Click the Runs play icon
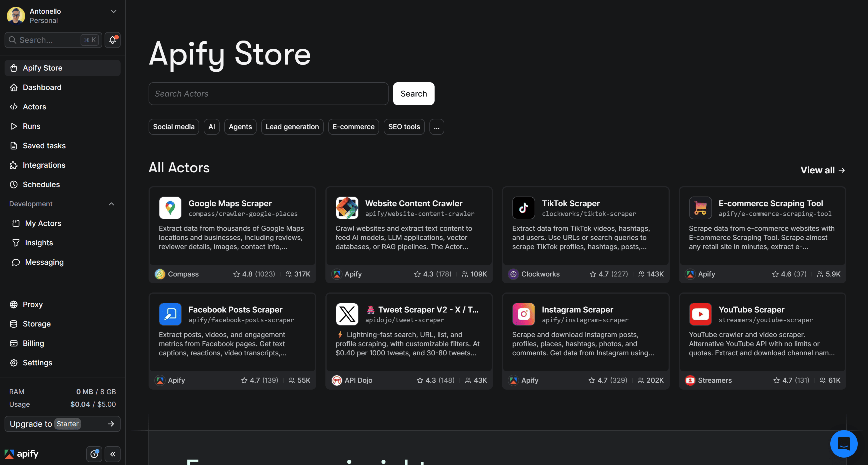The image size is (868, 465). (14, 126)
